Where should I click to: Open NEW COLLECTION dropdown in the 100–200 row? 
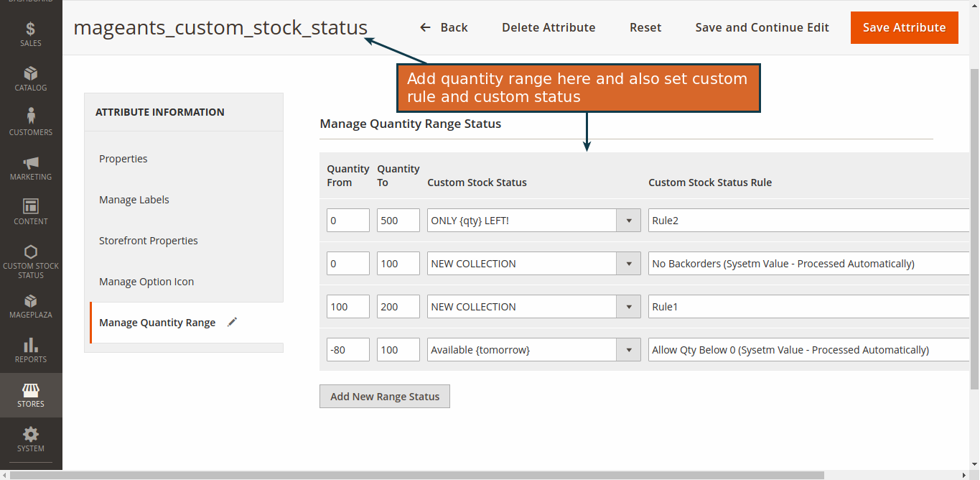[x=533, y=307]
